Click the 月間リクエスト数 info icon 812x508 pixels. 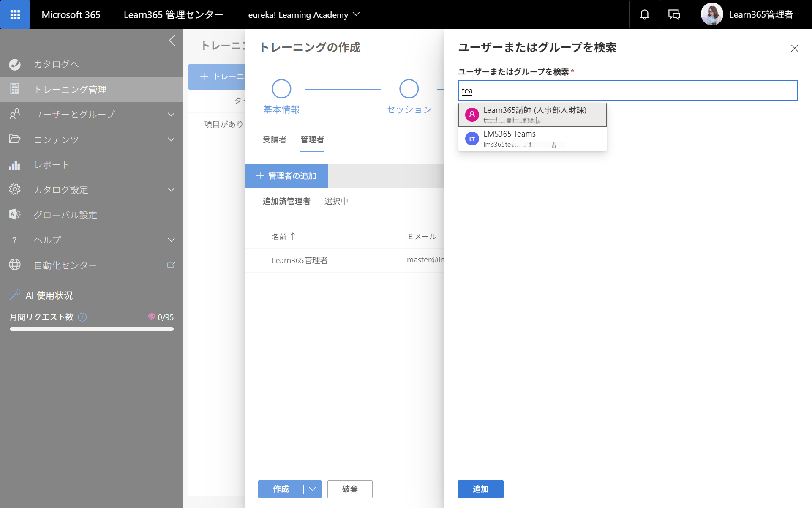(x=83, y=317)
